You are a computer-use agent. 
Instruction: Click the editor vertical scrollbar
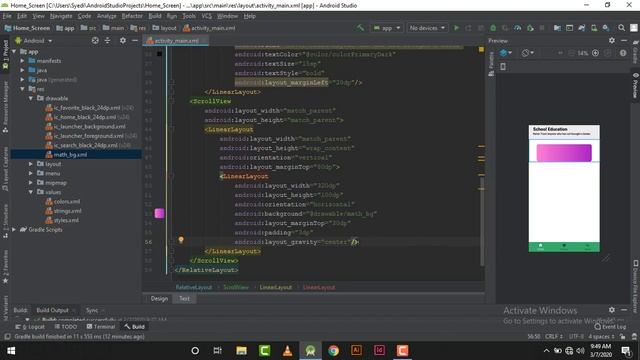point(482,220)
